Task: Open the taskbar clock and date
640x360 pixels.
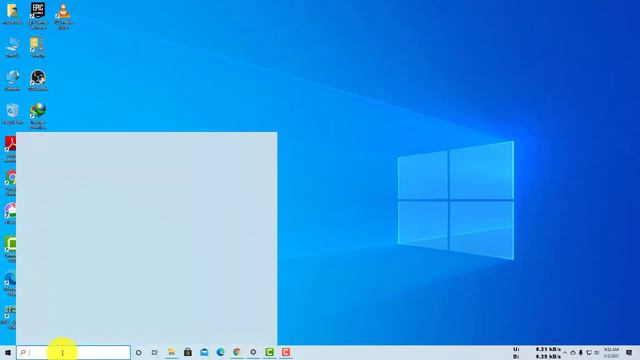Action: [x=611, y=353]
